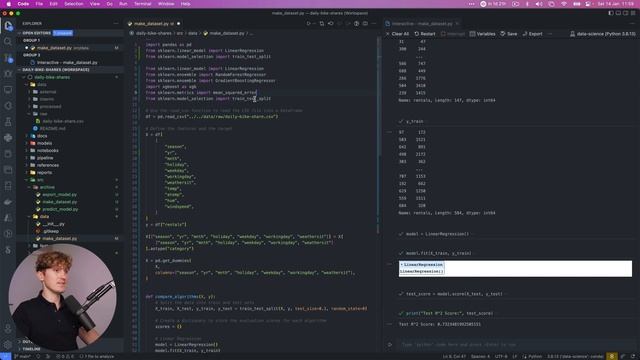Viewport: 640px width, 360px height.
Task: Open the Python extension icon in activity bar
Action: point(8,138)
